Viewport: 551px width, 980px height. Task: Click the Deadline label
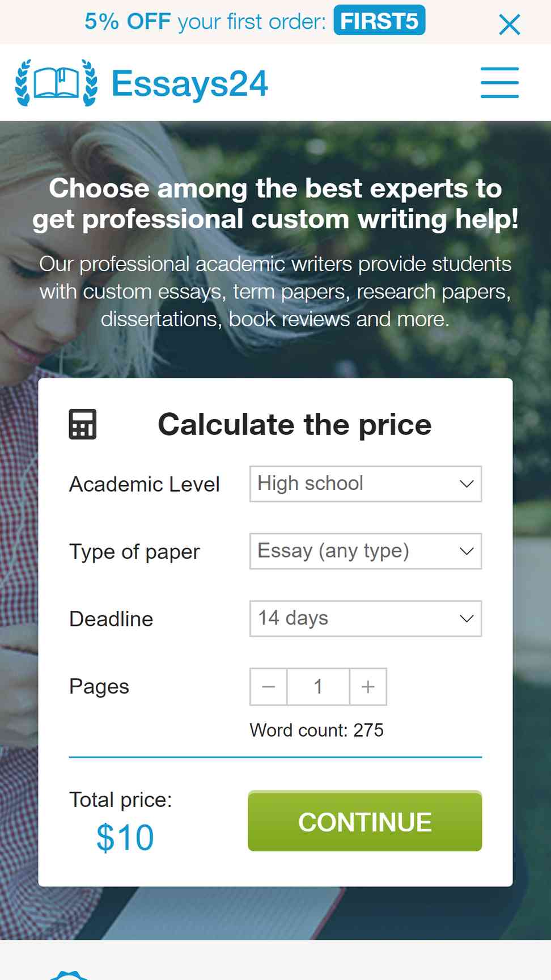(x=111, y=619)
